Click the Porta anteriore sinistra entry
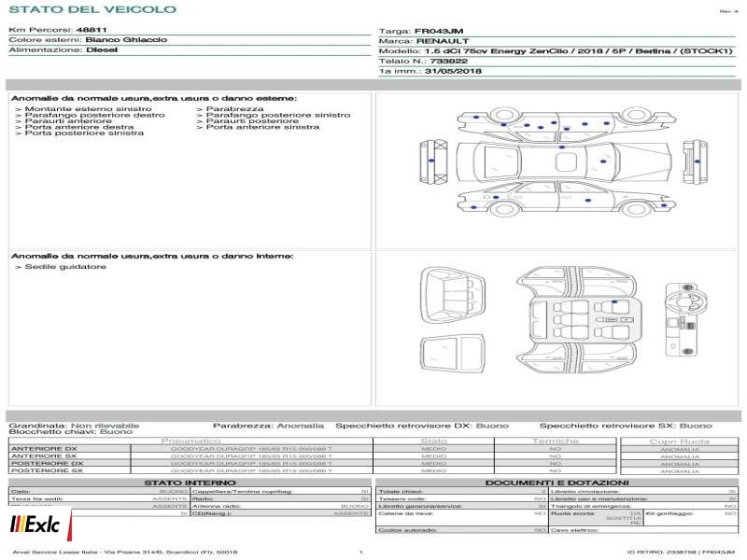The image size is (747, 560). [258, 127]
